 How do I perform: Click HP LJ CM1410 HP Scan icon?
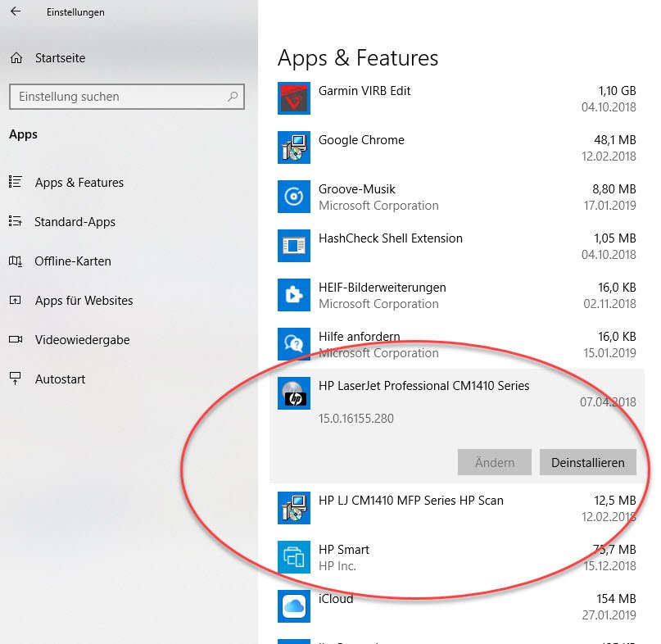(x=294, y=508)
